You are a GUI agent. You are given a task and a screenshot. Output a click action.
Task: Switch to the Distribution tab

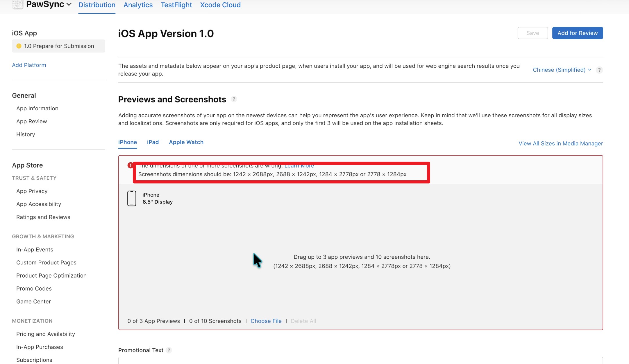click(97, 5)
